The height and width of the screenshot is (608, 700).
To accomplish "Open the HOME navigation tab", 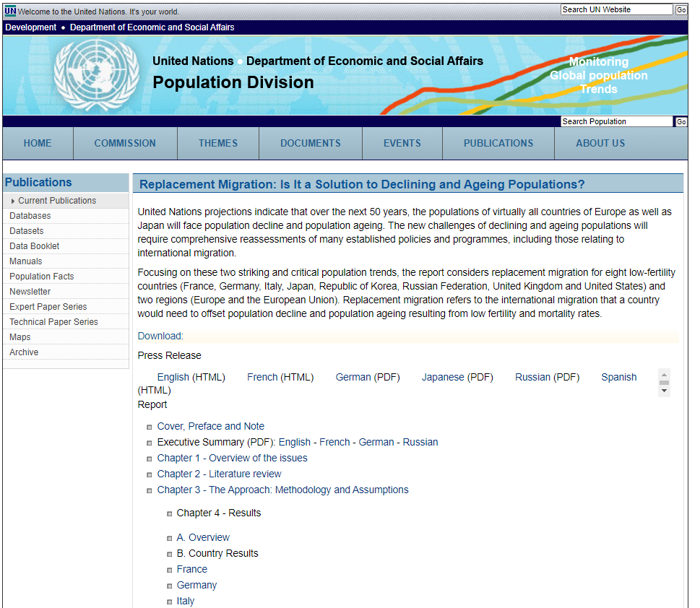I will (x=38, y=143).
